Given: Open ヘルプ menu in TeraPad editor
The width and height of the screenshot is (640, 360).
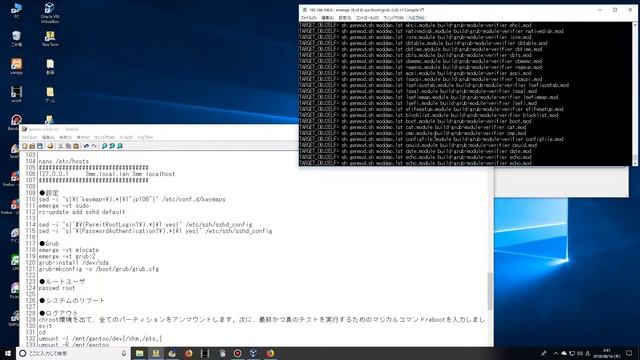Looking at the screenshot, I should tap(145, 138).
